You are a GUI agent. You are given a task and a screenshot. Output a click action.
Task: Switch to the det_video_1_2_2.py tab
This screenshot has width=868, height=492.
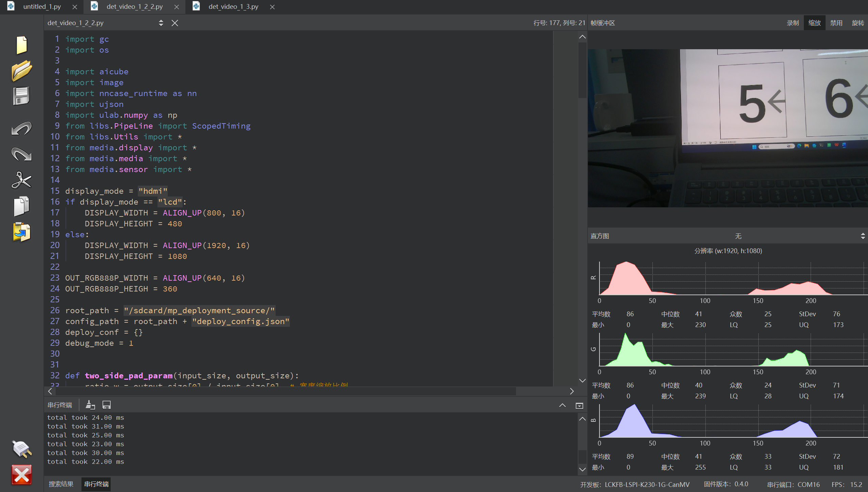pyautogui.click(x=135, y=7)
